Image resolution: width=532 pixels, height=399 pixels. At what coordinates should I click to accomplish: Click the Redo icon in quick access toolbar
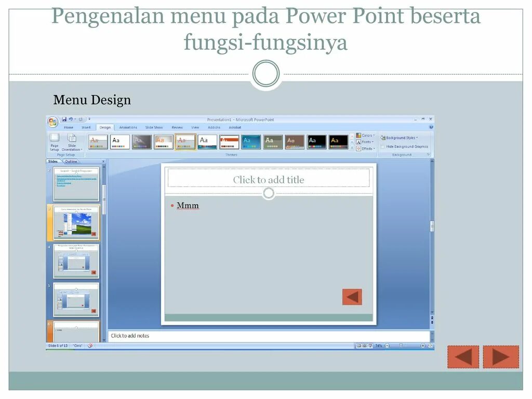click(x=81, y=119)
